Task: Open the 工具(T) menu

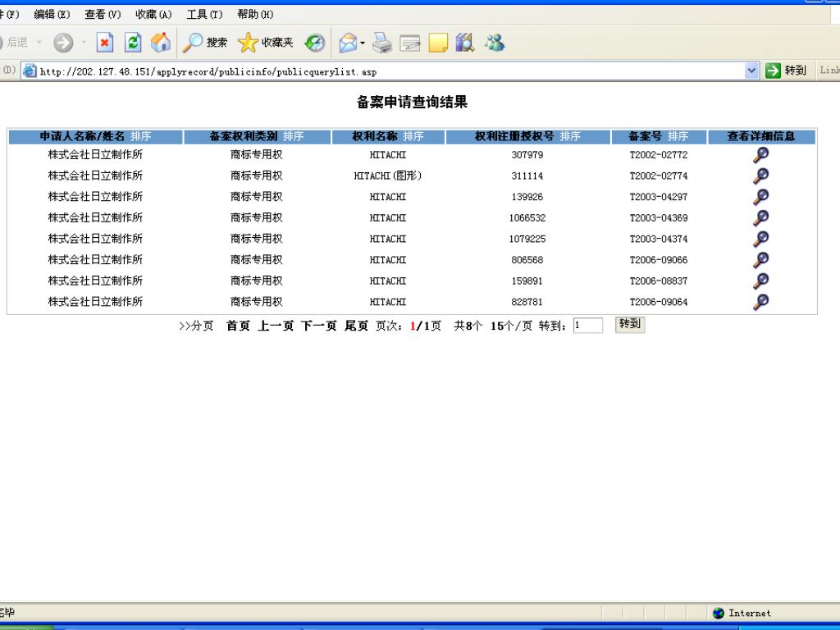Action: click(x=204, y=15)
